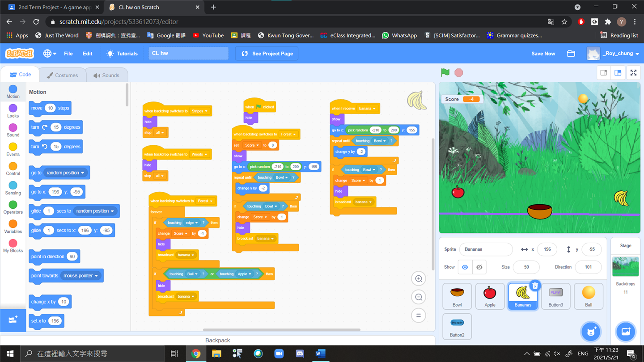This screenshot has width=644, height=362.
Task: Zoom in on the code workspace
Action: click(419, 279)
